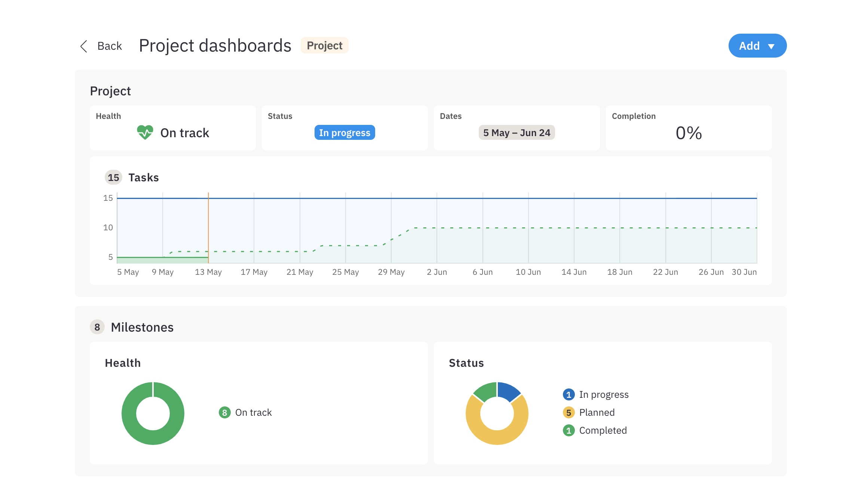
Task: Click the In progress legend label
Action: 604,394
